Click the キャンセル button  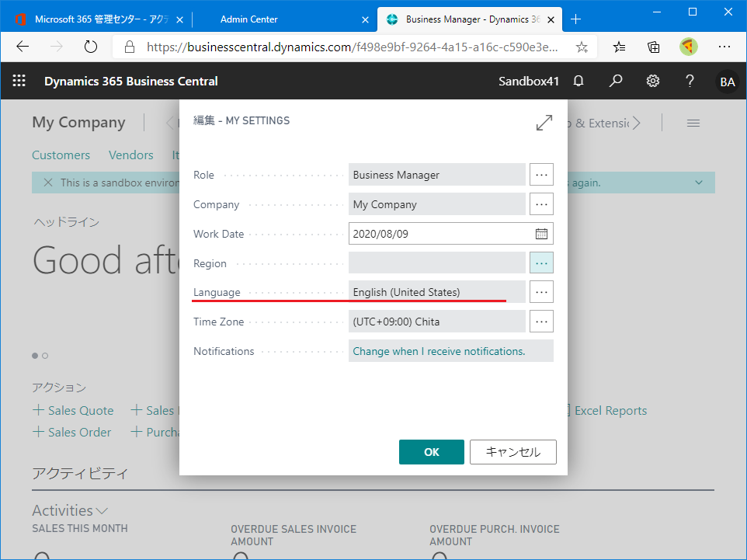point(513,452)
